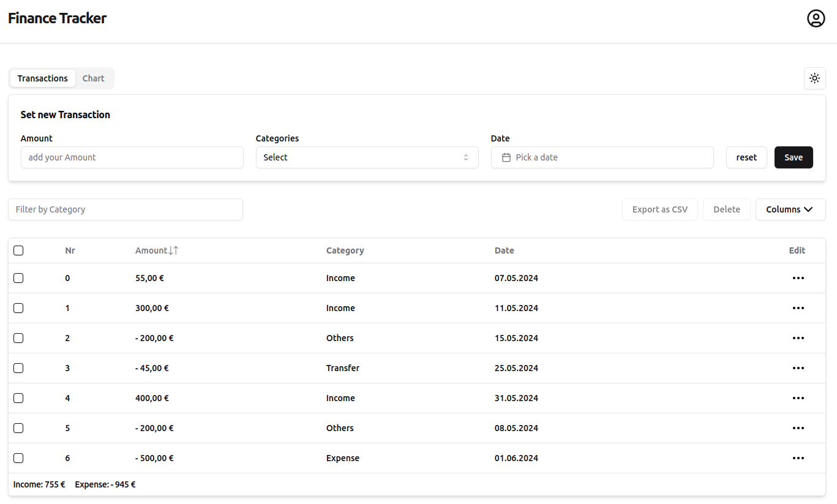Viewport: 837px width, 504px height.
Task: Open actions menu for row 4
Action: (798, 398)
